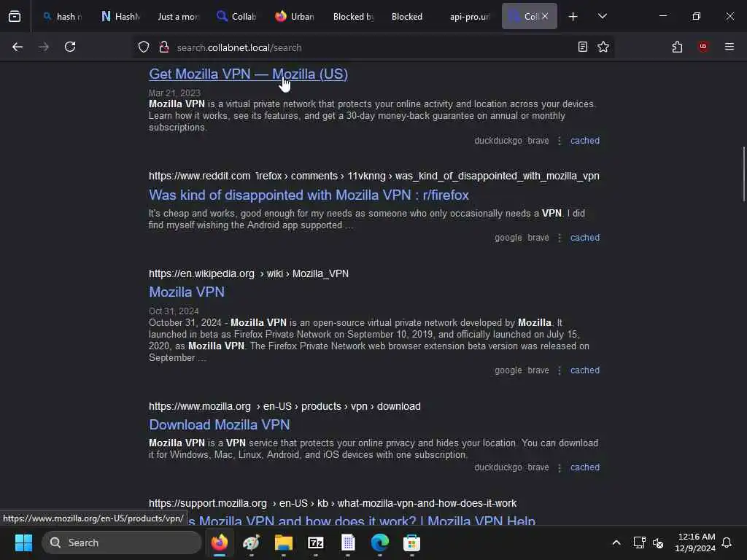
Task: Open cached link for Download Mozilla VPN result
Action: click(x=585, y=467)
